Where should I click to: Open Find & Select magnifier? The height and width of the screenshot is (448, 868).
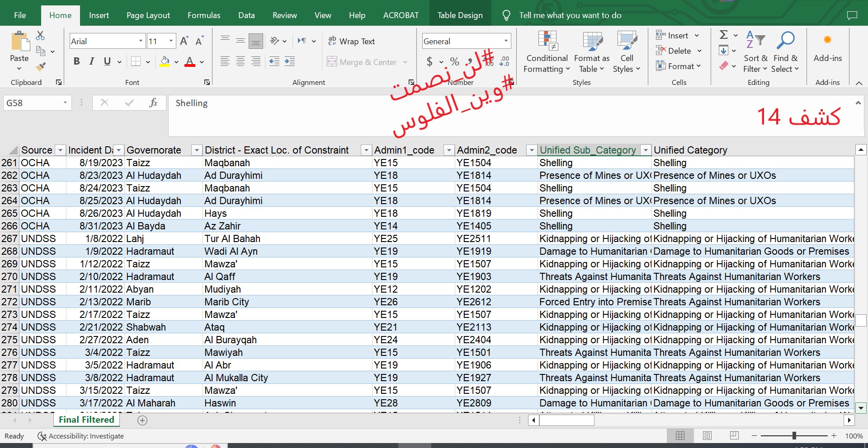[x=785, y=41]
